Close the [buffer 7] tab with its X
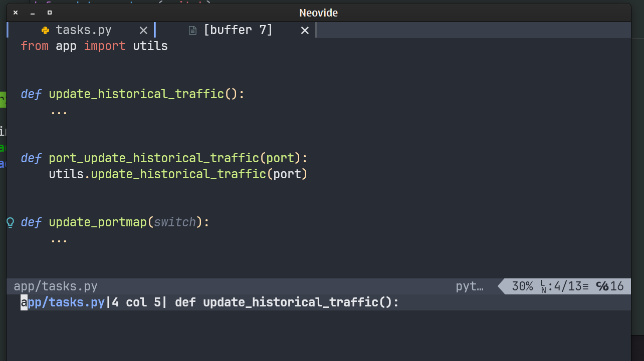This screenshot has height=361, width=644. [305, 30]
